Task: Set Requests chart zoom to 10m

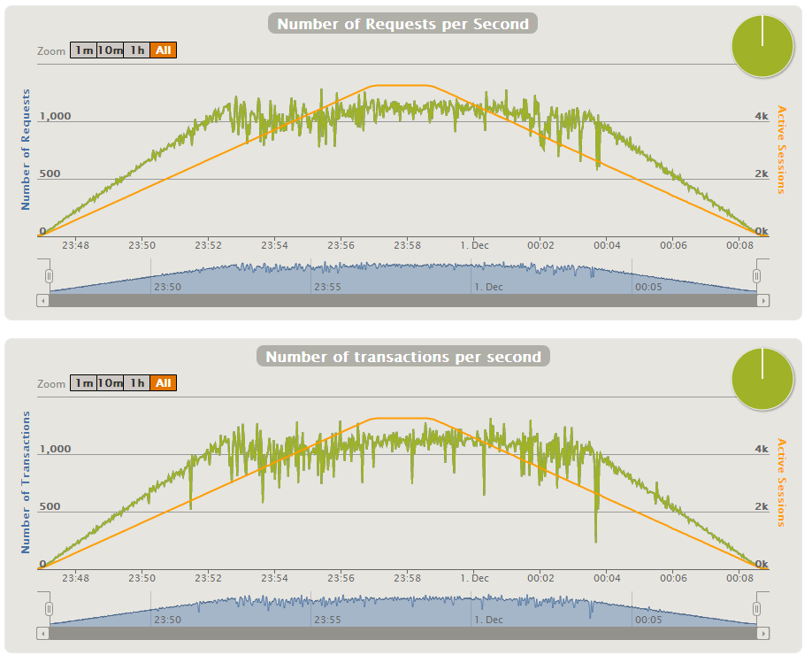Action: 110,50
